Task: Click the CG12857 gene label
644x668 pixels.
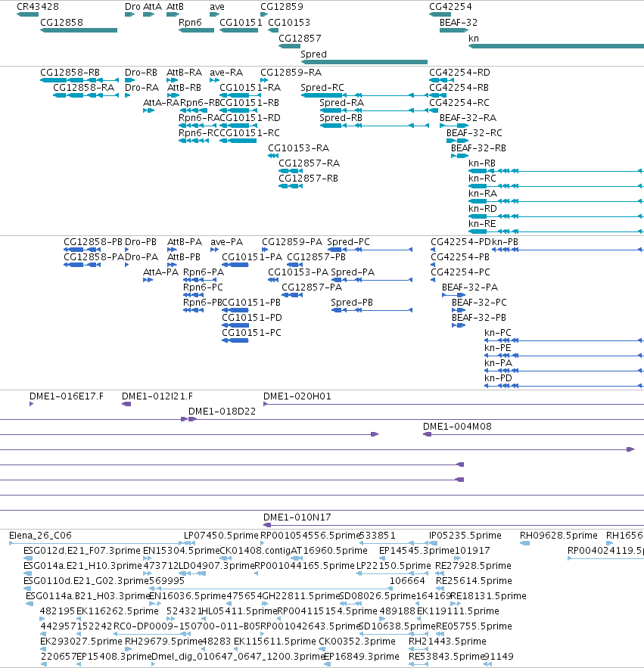Action: (x=300, y=39)
